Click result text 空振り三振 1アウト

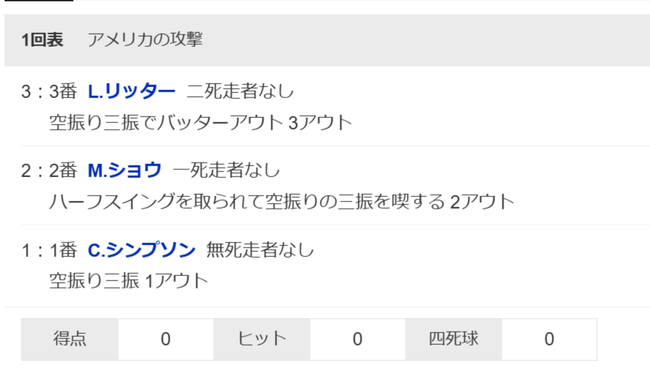pyautogui.click(x=129, y=281)
